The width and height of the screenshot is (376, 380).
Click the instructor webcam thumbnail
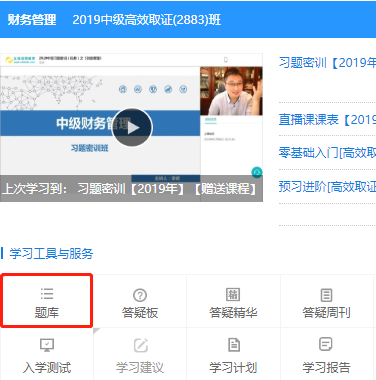click(231, 91)
